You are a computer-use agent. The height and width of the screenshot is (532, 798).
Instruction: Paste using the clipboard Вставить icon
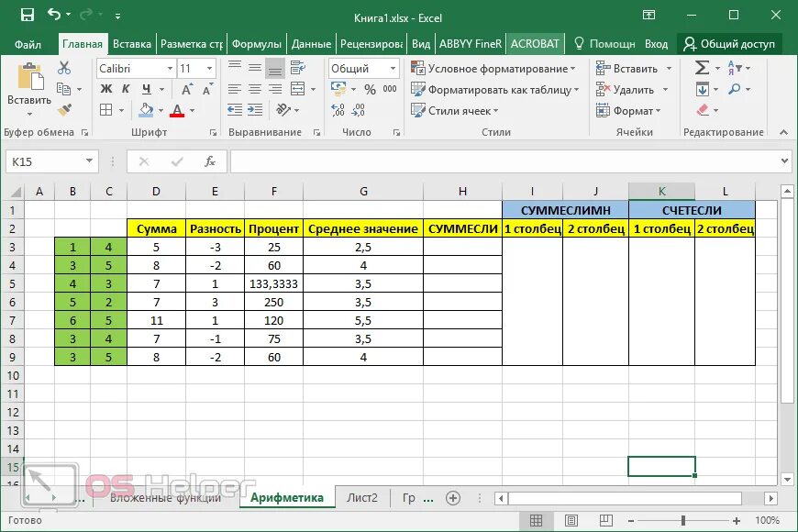tap(29, 77)
